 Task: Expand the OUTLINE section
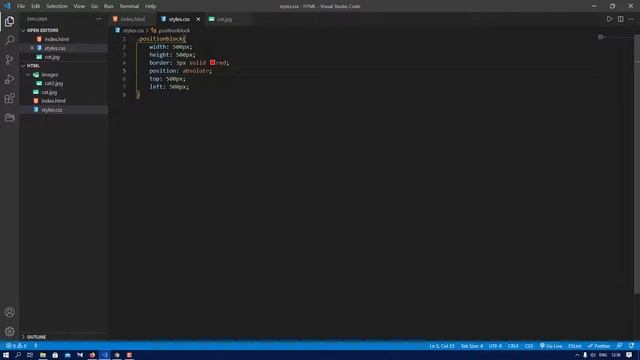[36, 337]
